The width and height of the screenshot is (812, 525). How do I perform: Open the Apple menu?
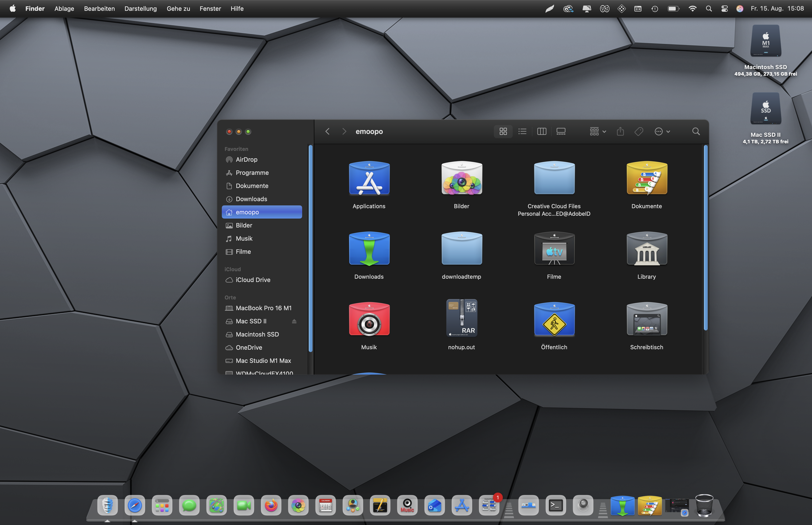pos(13,8)
